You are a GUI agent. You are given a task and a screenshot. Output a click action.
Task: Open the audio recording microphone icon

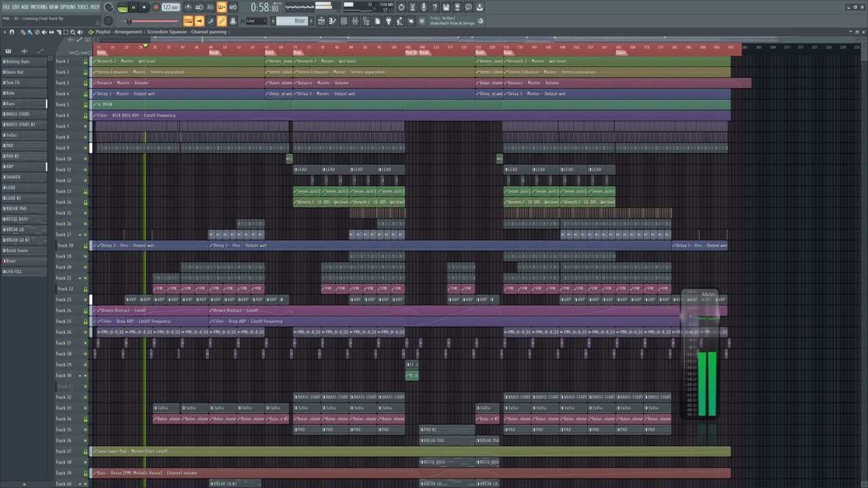[x=424, y=7]
